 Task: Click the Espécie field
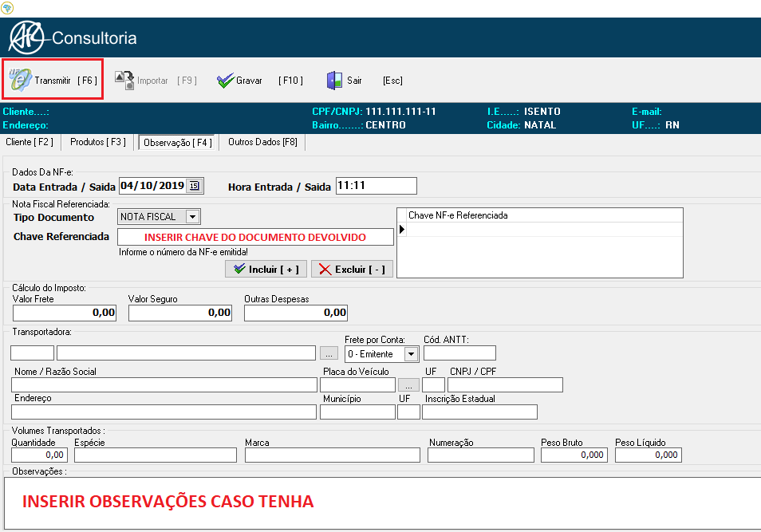(156, 455)
